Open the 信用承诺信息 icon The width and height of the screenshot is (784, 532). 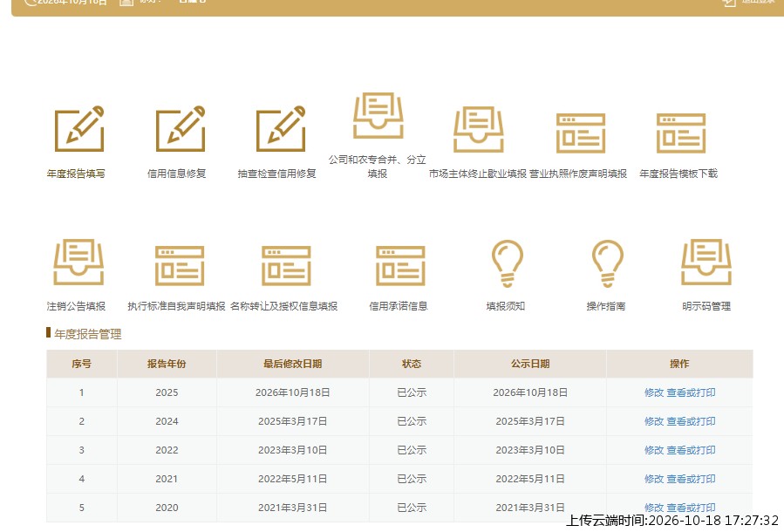pos(400,265)
